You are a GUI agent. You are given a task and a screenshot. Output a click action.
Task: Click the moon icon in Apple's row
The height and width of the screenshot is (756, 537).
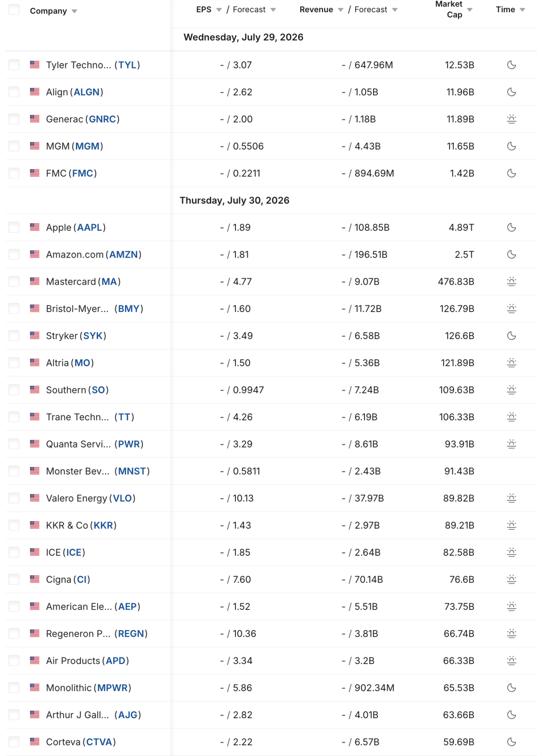click(x=511, y=227)
